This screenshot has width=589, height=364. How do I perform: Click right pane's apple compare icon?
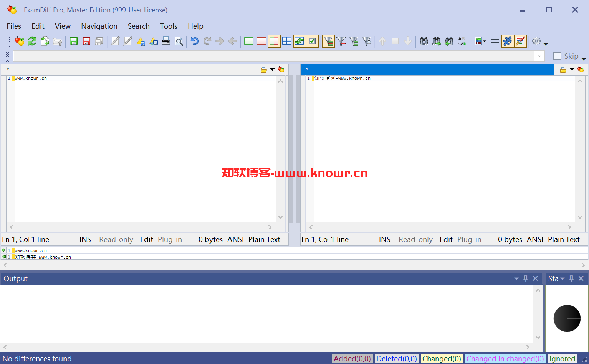tap(581, 69)
